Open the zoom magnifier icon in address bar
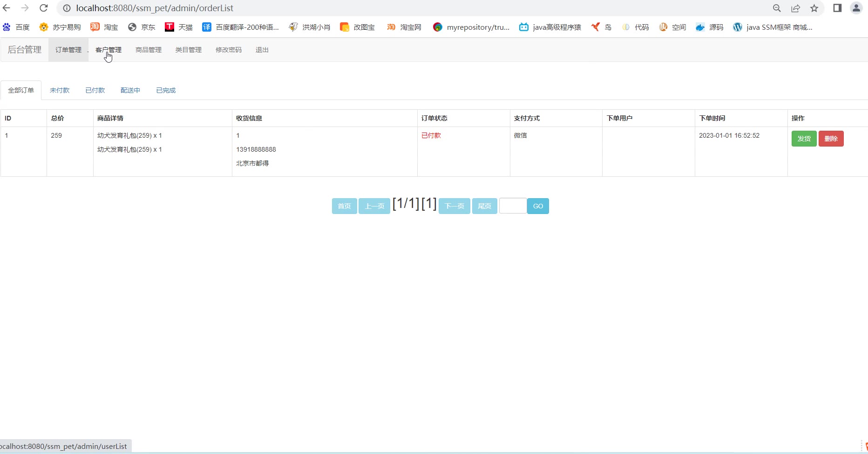 coord(777,8)
